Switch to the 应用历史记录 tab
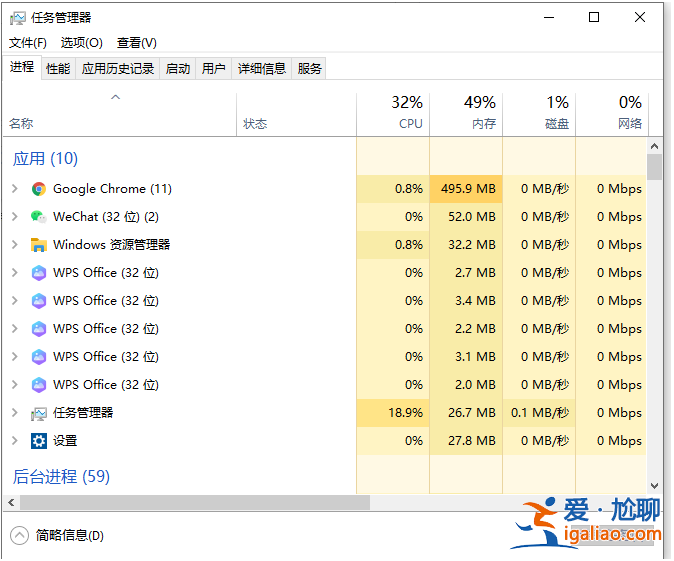 118,69
